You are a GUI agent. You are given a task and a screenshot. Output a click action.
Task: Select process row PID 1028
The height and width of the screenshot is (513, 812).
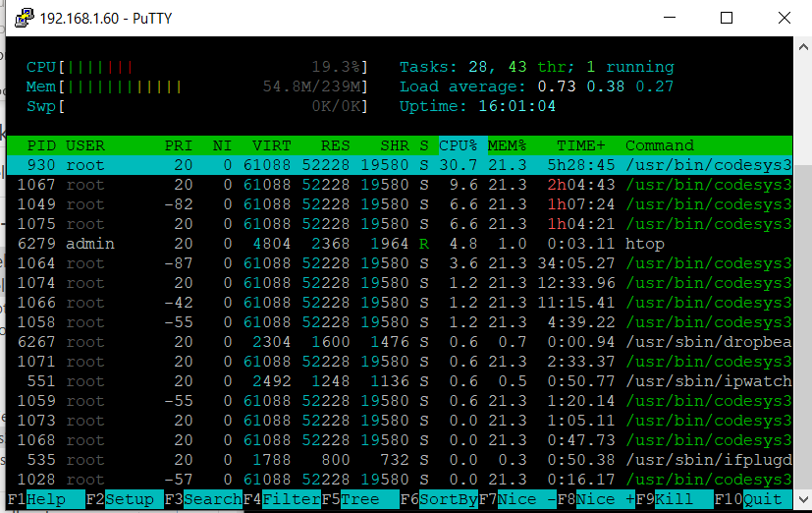400,481
